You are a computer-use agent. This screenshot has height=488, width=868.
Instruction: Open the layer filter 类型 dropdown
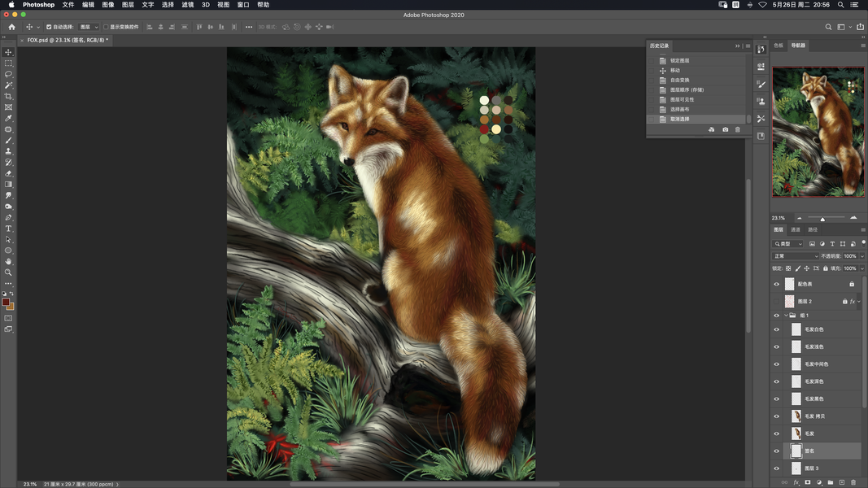click(x=788, y=243)
